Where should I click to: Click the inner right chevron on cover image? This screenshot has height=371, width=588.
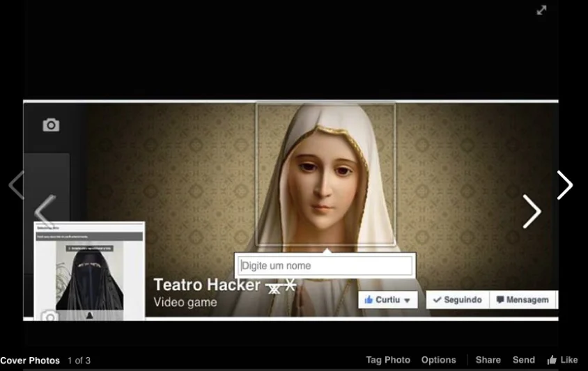pos(532,212)
